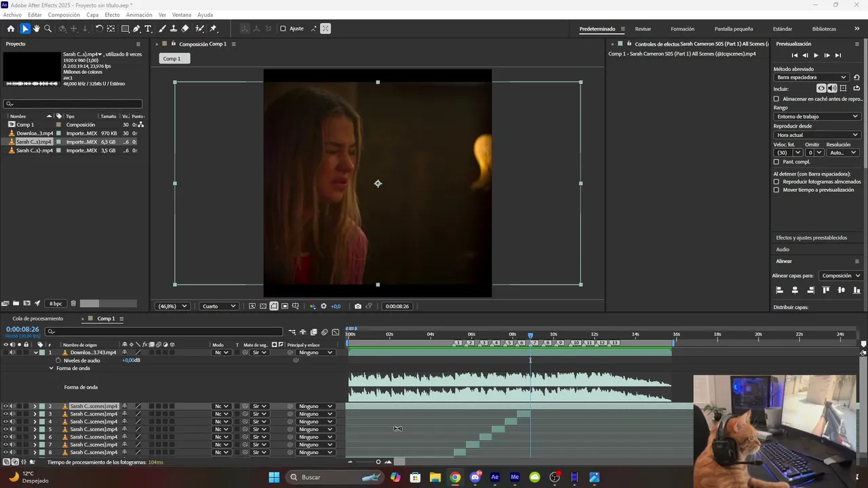Screen dimensions: 868x488
Task: Select the Pen tool
Action: click(x=137, y=28)
